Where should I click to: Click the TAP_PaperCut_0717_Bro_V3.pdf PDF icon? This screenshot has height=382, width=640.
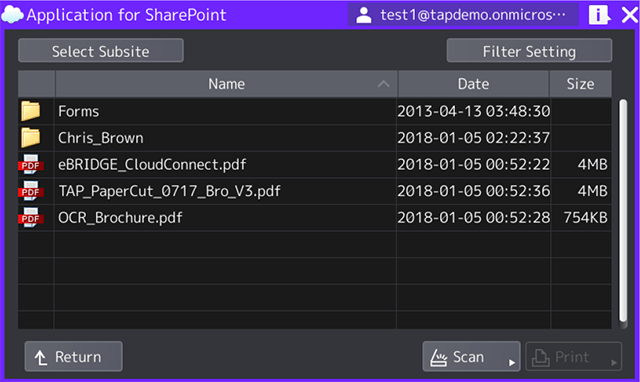(31, 191)
